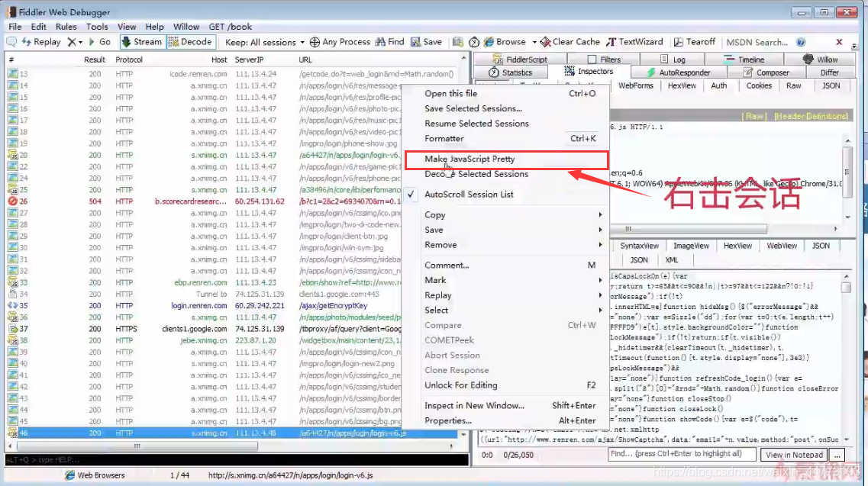The width and height of the screenshot is (868, 486).
Task: Select the response SyntaxView tab
Action: pyautogui.click(x=639, y=246)
